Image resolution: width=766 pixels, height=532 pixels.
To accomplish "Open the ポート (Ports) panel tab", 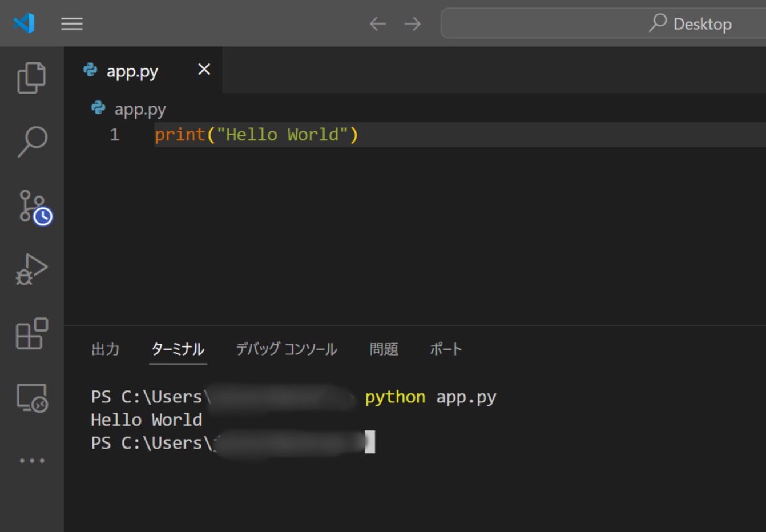I will (x=445, y=349).
